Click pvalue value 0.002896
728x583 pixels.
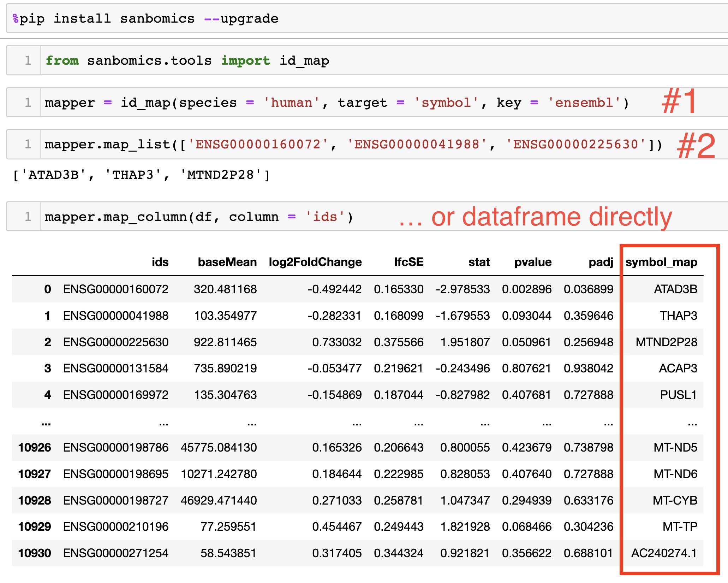point(527,289)
